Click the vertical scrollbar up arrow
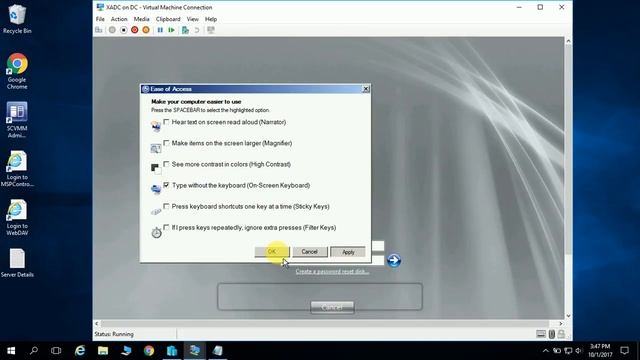Image resolution: width=640 pixels, height=360 pixels. (568, 41)
